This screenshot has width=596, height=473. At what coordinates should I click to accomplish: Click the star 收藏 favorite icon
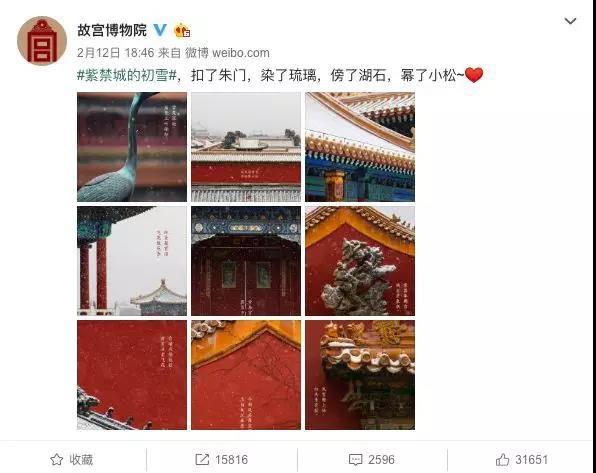(x=57, y=460)
